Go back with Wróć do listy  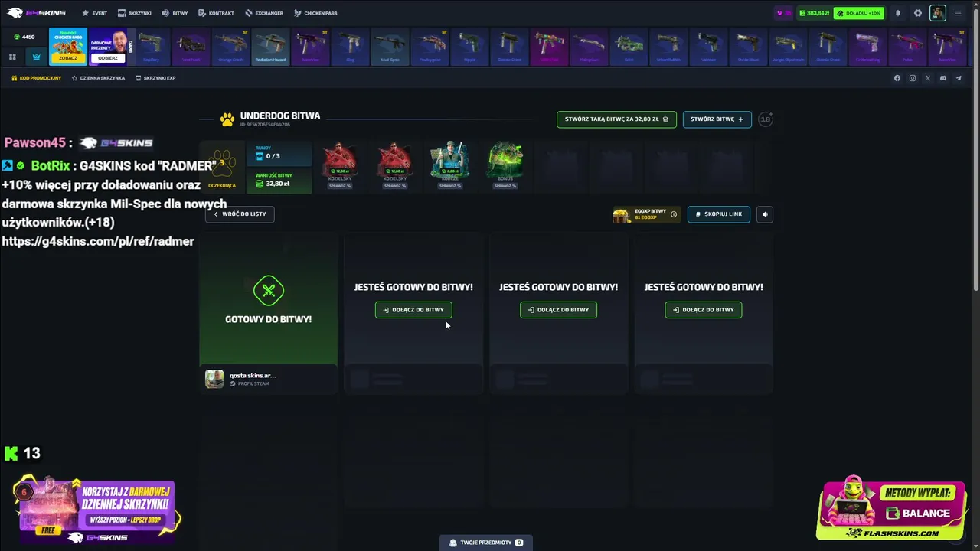click(x=240, y=214)
